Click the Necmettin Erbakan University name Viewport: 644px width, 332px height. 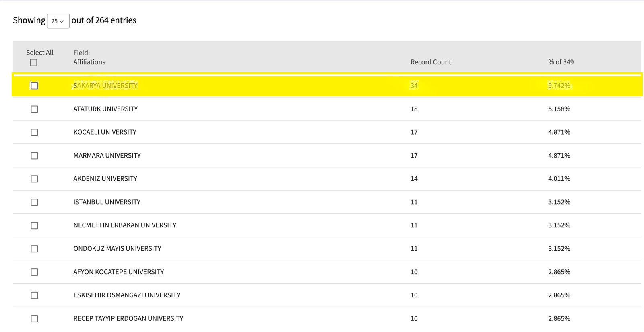click(125, 225)
